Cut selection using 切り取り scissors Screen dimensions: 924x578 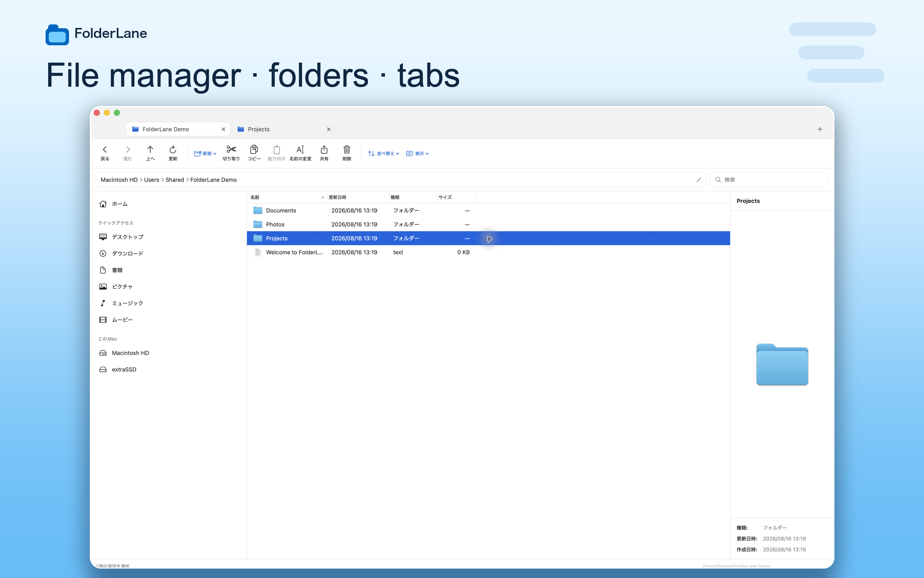(x=231, y=153)
